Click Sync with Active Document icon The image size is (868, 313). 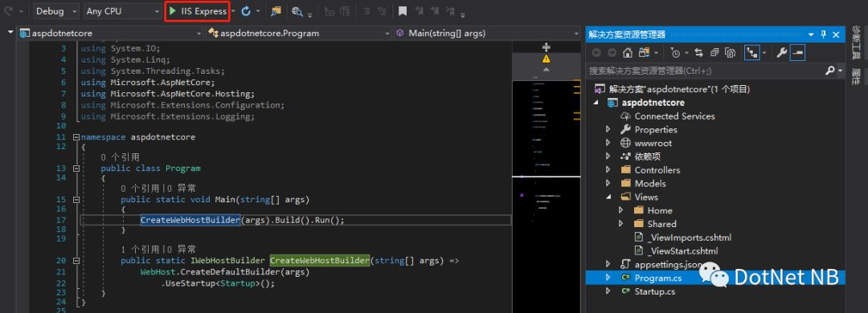(x=698, y=52)
